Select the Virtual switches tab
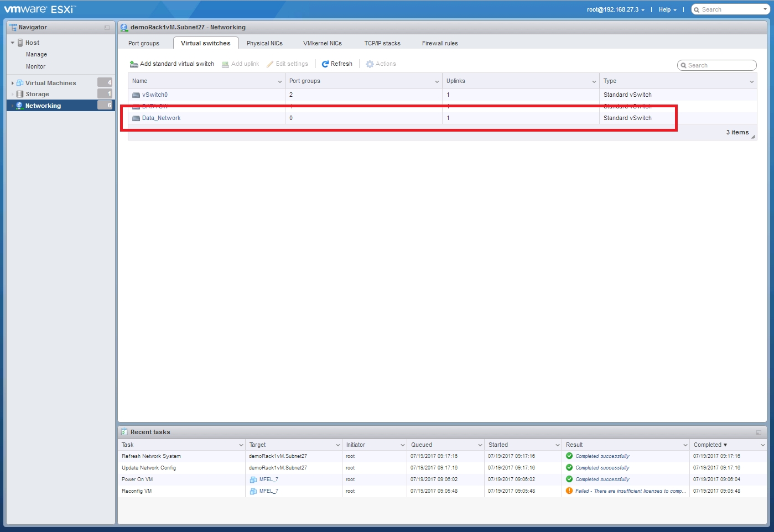Viewport: 774px width, 532px height. (206, 43)
